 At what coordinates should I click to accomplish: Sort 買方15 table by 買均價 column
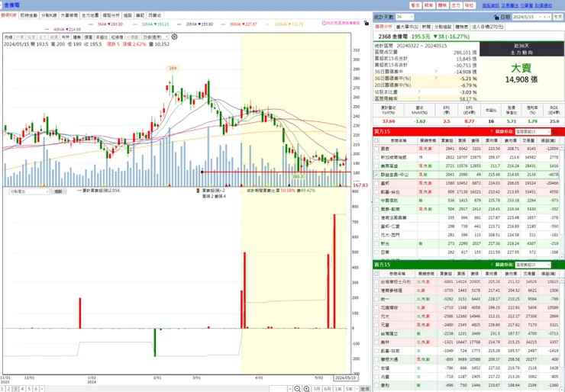[x=491, y=140]
